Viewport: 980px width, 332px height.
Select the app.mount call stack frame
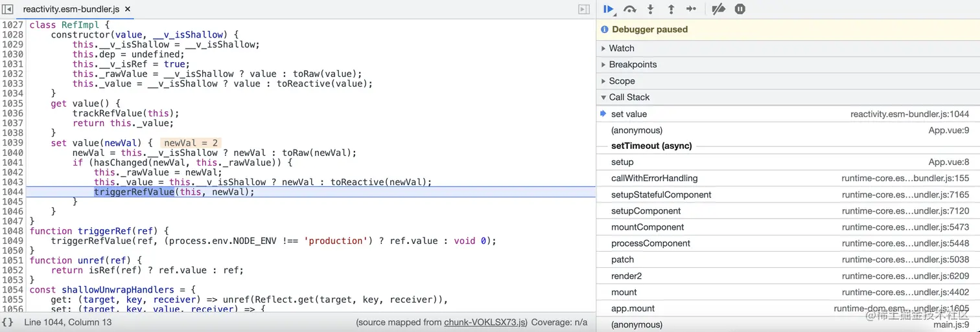tap(787, 308)
